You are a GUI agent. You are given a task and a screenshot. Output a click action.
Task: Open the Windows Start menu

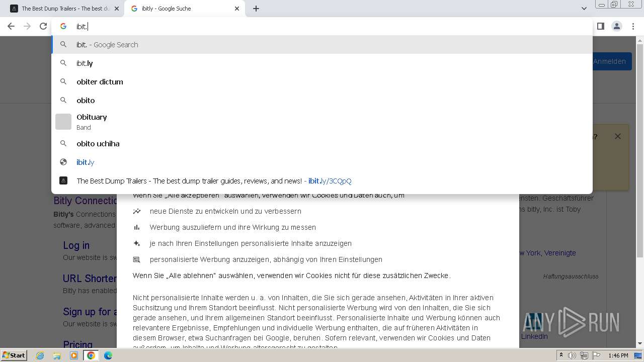[14, 355]
